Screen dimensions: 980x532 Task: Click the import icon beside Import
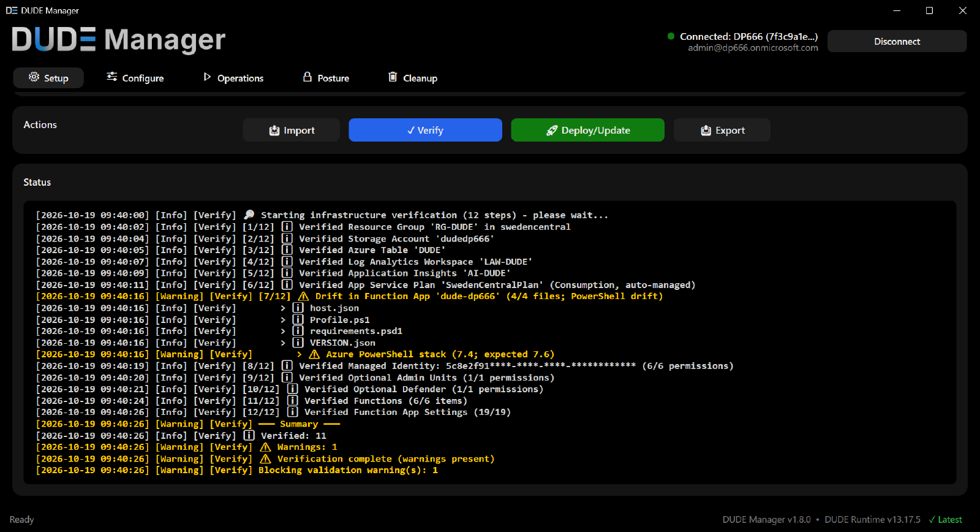coord(274,131)
